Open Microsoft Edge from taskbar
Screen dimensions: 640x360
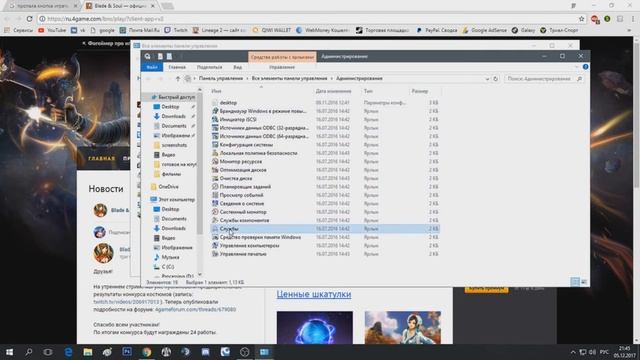[68, 352]
